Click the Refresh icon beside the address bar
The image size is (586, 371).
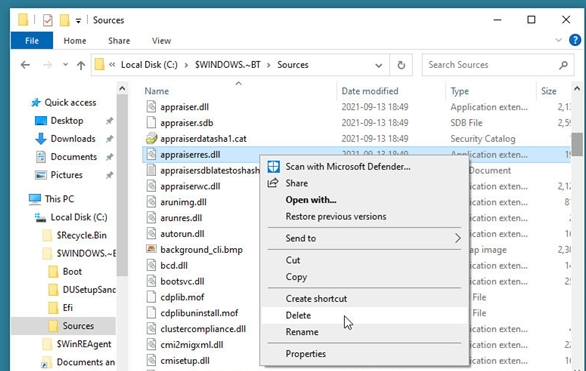coord(401,65)
